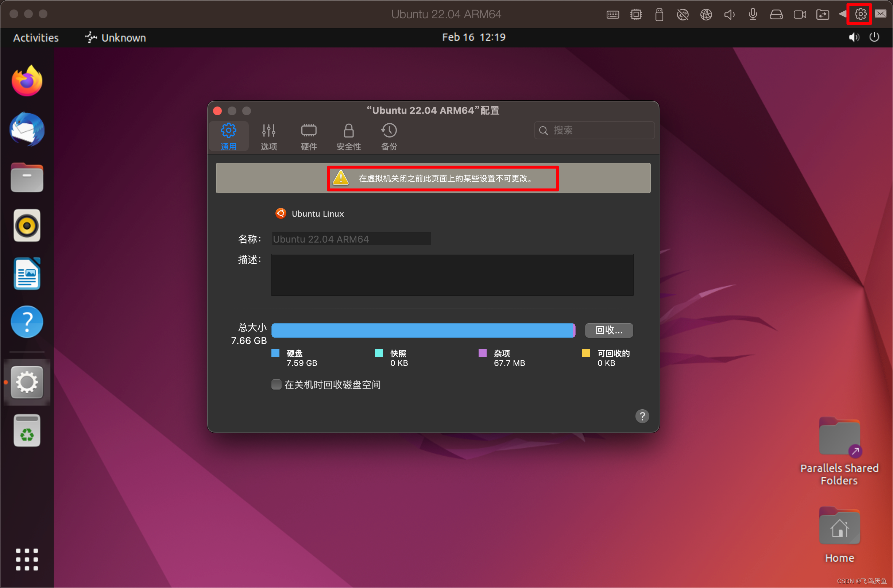Click the Ubuntu top bar volume icon

pos(854,37)
